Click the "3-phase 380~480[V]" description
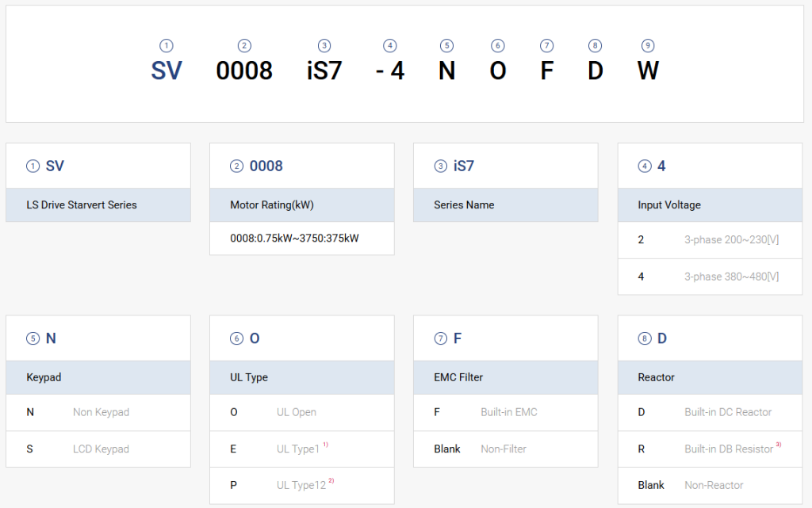 tap(731, 277)
